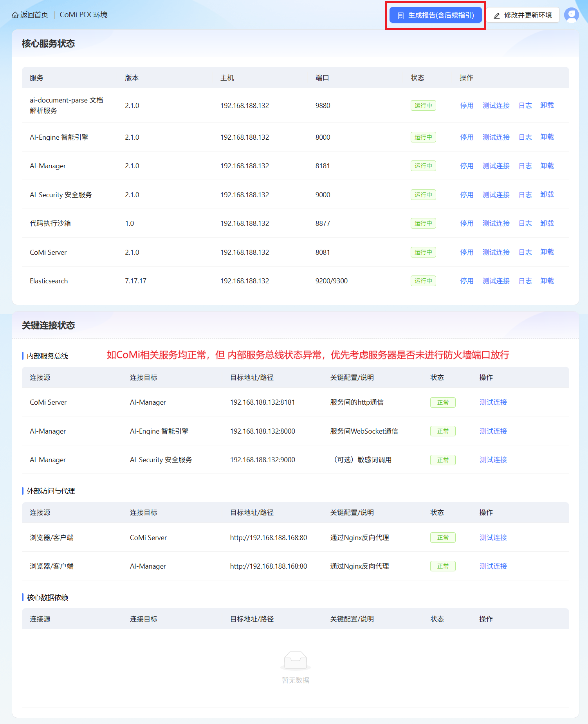View 日志 for AI-Engine 智能引擎 service
This screenshot has width=588, height=724.
[x=525, y=137]
